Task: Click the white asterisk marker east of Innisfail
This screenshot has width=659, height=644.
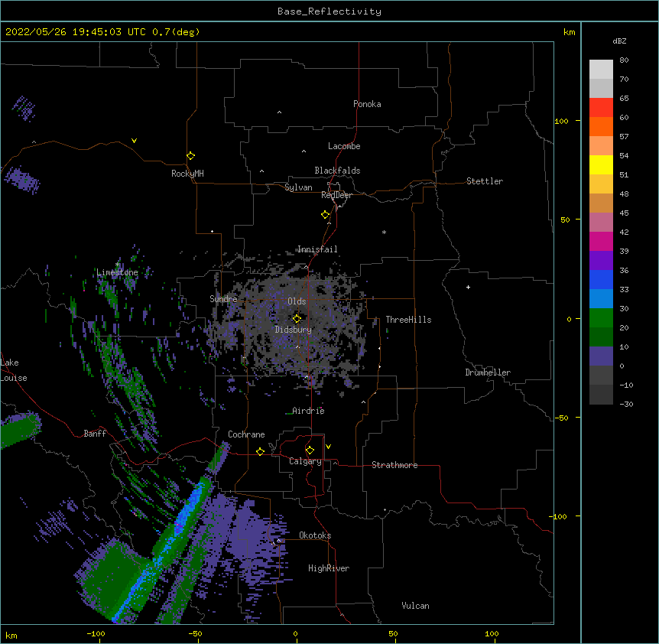Action: coord(384,232)
